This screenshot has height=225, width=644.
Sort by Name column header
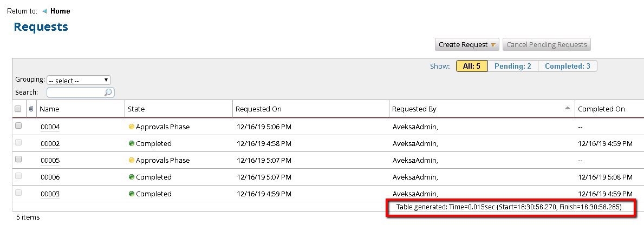(x=50, y=109)
